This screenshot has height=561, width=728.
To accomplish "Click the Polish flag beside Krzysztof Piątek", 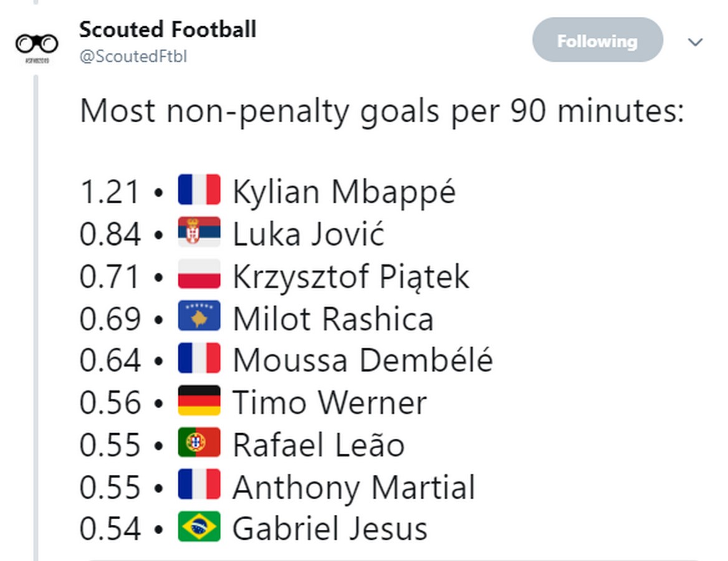I will pos(199,275).
